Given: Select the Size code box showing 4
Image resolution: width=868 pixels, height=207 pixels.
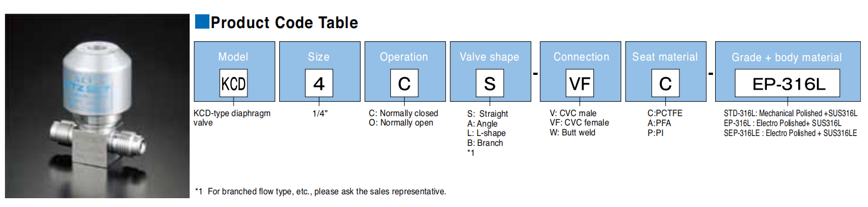Looking at the screenshot, I should coord(319,83).
